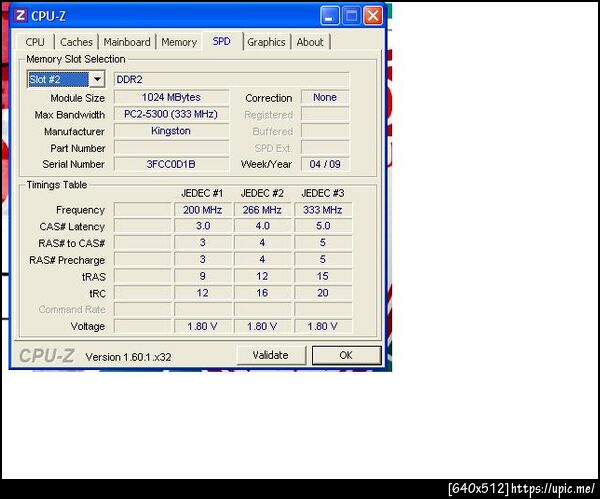Screen dimensions: 600x499
Task: Select the 1024 MBytes module size value
Action: coord(171,97)
